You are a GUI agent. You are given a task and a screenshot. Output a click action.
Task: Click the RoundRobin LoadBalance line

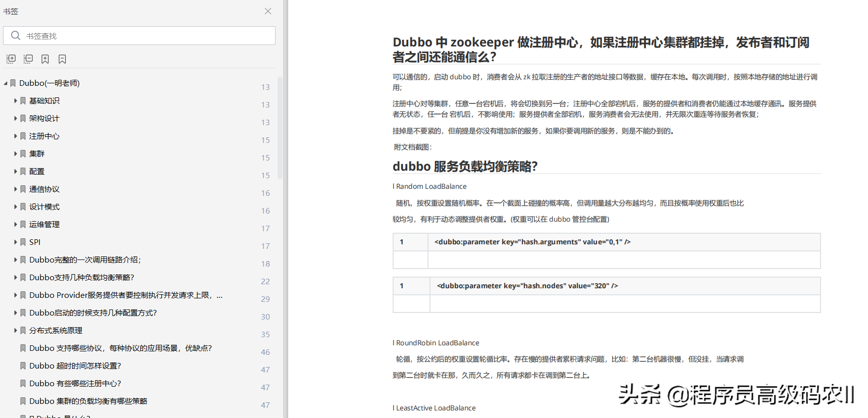[436, 343]
